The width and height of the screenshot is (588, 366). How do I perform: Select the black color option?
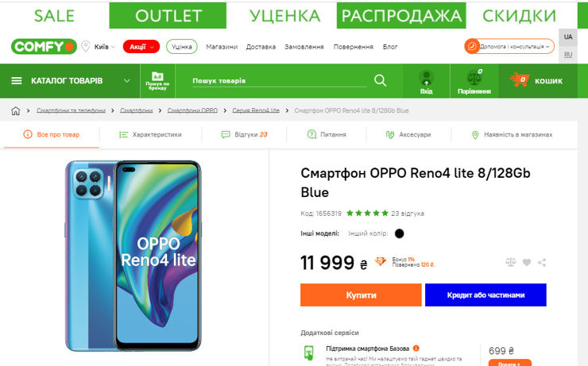[400, 233]
